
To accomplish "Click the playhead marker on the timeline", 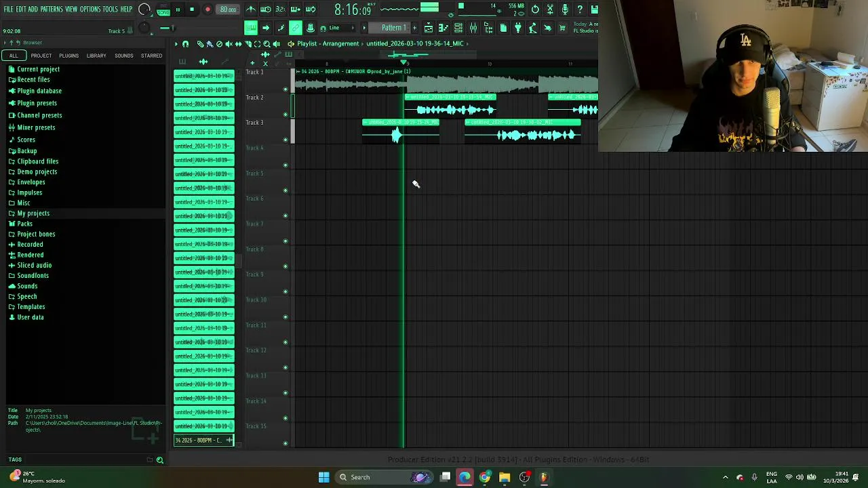I will pos(404,63).
